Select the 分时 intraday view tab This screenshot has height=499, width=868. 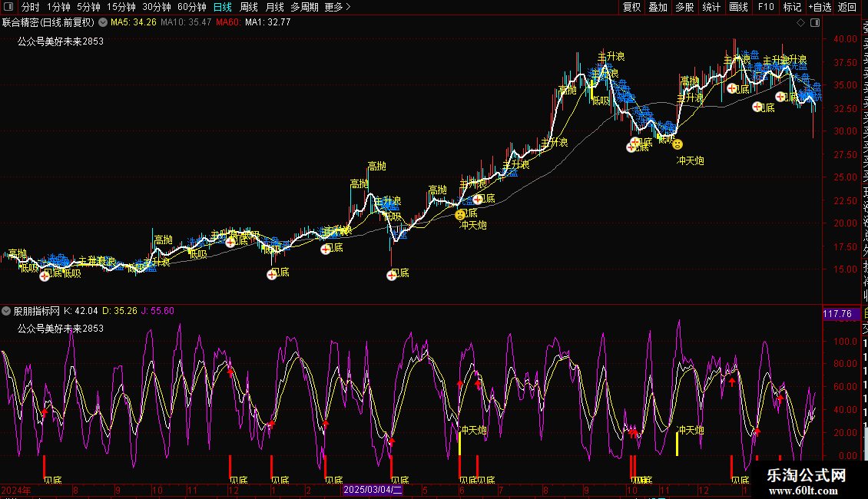point(31,7)
